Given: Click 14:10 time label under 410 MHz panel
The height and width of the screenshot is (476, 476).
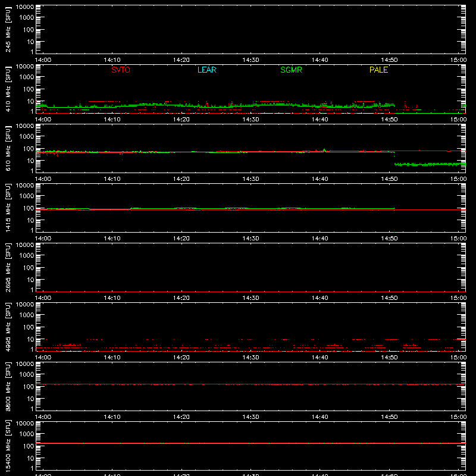Looking at the screenshot, I should click(x=112, y=120).
